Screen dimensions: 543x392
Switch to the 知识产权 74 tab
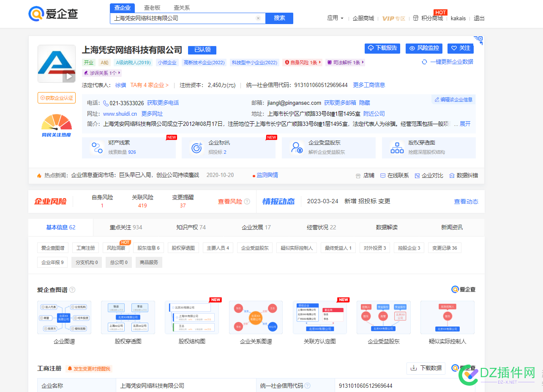click(191, 227)
